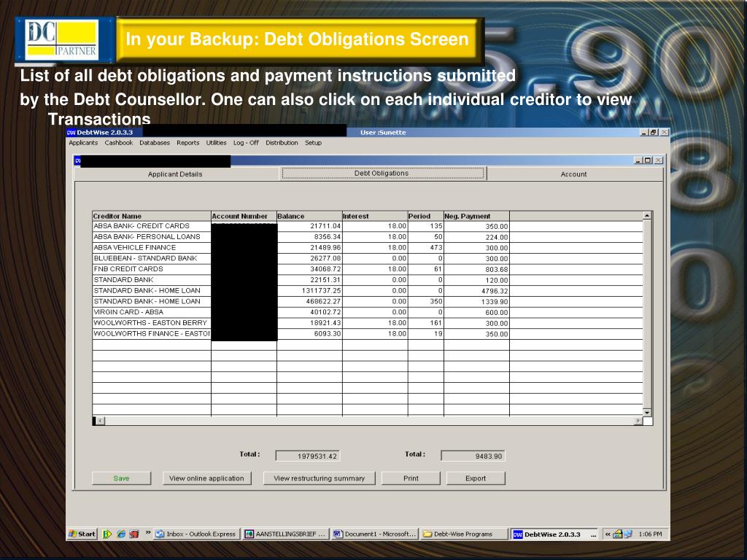Click the Period column header
Viewport: 747px width, 560px height.
(x=426, y=216)
